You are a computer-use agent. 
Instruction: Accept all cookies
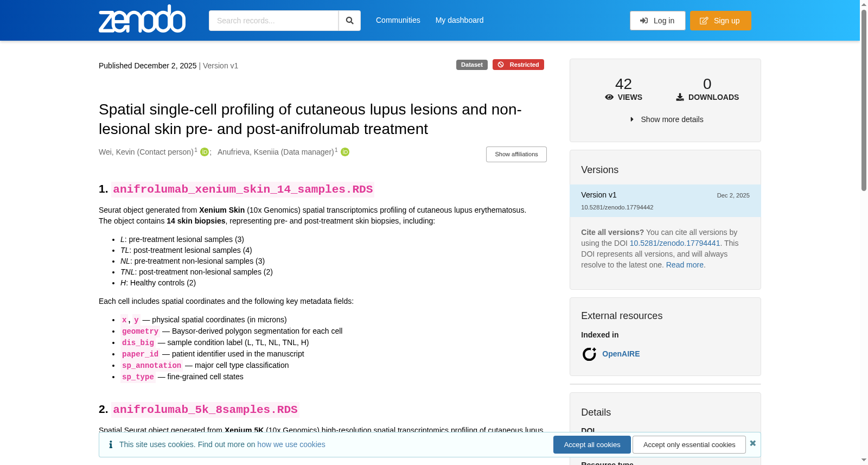click(x=592, y=444)
